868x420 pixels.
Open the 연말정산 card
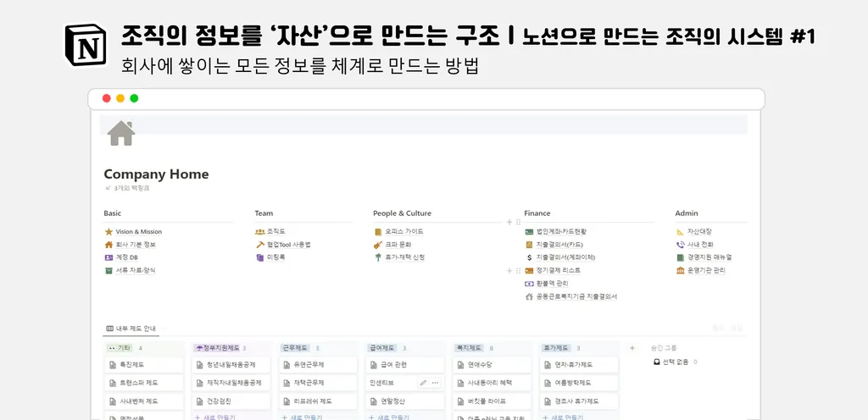pos(405,401)
